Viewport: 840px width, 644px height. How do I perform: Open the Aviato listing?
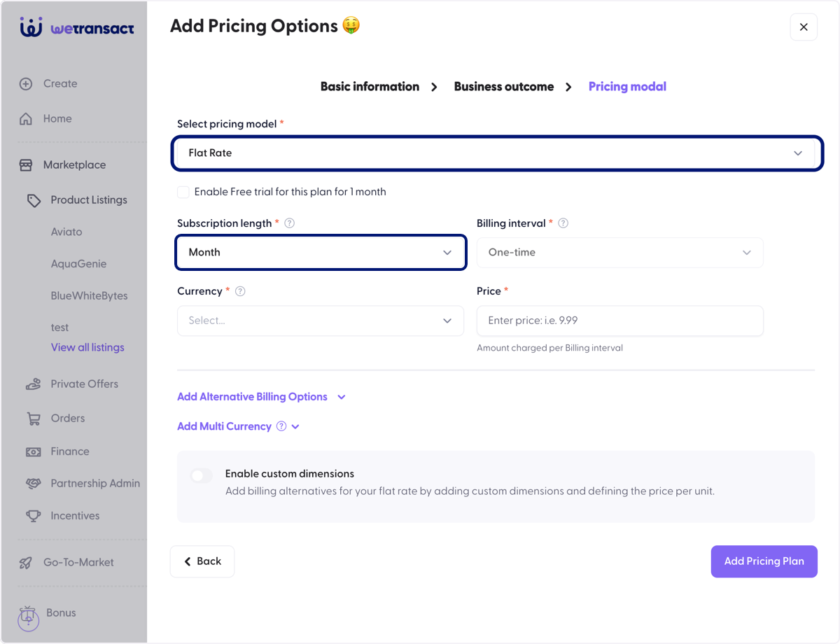click(66, 232)
